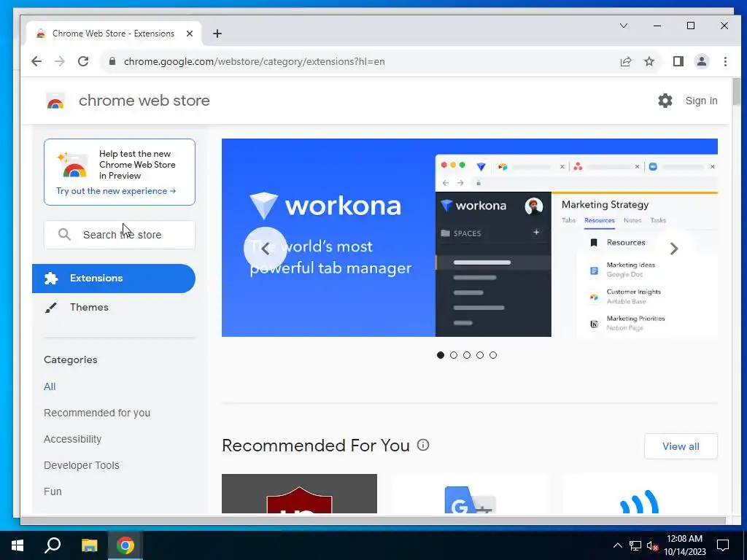Screen dimensions: 747x560
Task: Select the fifth carousel dot
Action: pyautogui.click(x=493, y=355)
